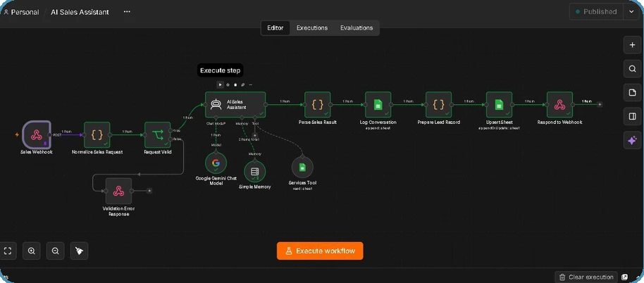Open the expand icon beside Clear execution
Screen dimensions: 644x283
pos(625,277)
